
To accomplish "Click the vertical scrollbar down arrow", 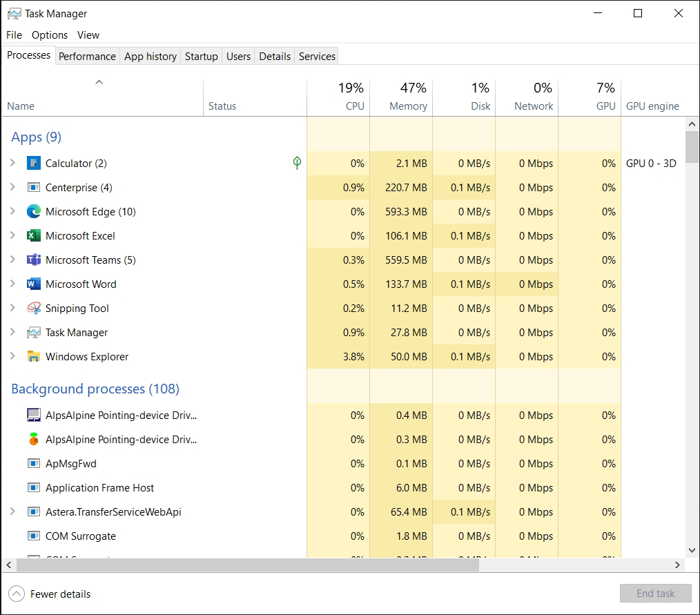I will [692, 551].
